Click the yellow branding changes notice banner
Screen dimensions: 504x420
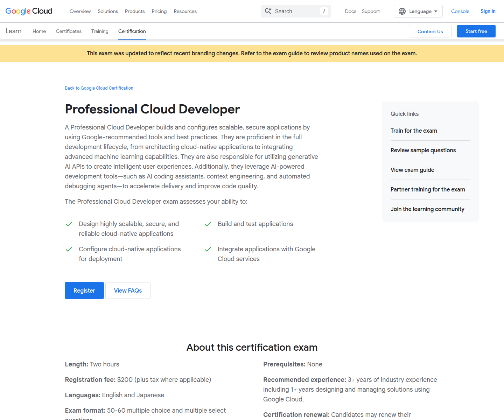click(x=252, y=54)
